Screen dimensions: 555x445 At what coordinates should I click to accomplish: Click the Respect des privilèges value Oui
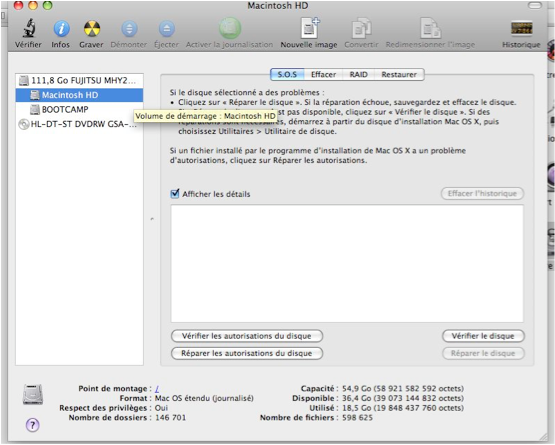click(161, 408)
